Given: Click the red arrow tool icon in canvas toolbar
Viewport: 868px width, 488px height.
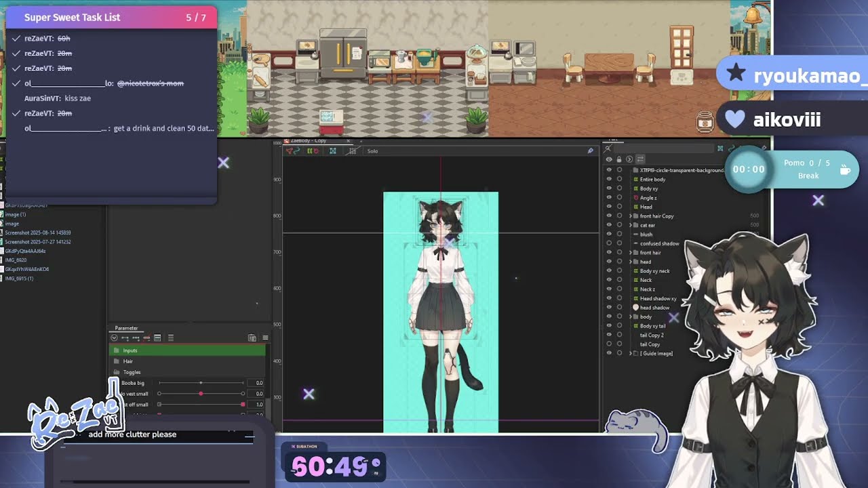Looking at the screenshot, I should point(289,150).
